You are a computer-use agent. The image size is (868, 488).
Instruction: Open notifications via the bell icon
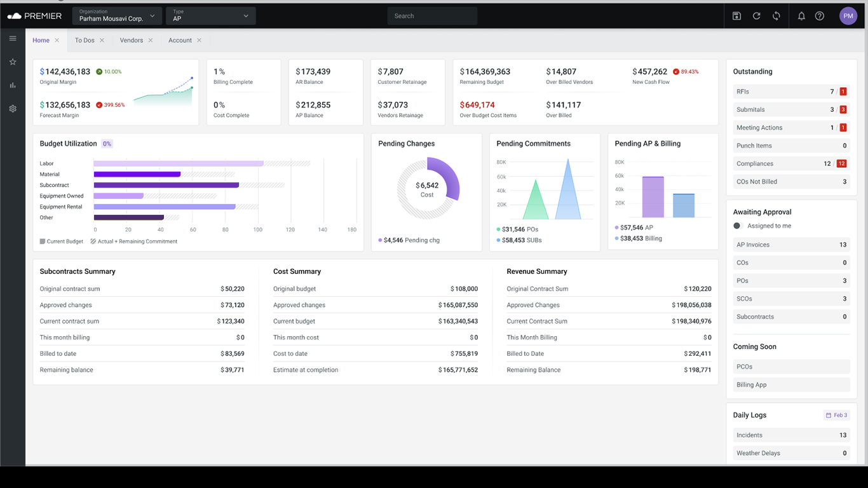click(801, 16)
